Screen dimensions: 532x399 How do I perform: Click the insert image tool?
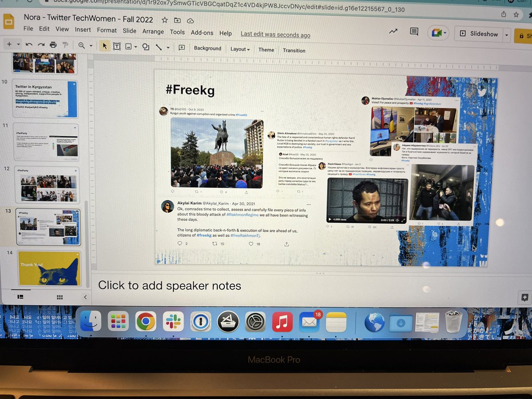[x=128, y=46]
